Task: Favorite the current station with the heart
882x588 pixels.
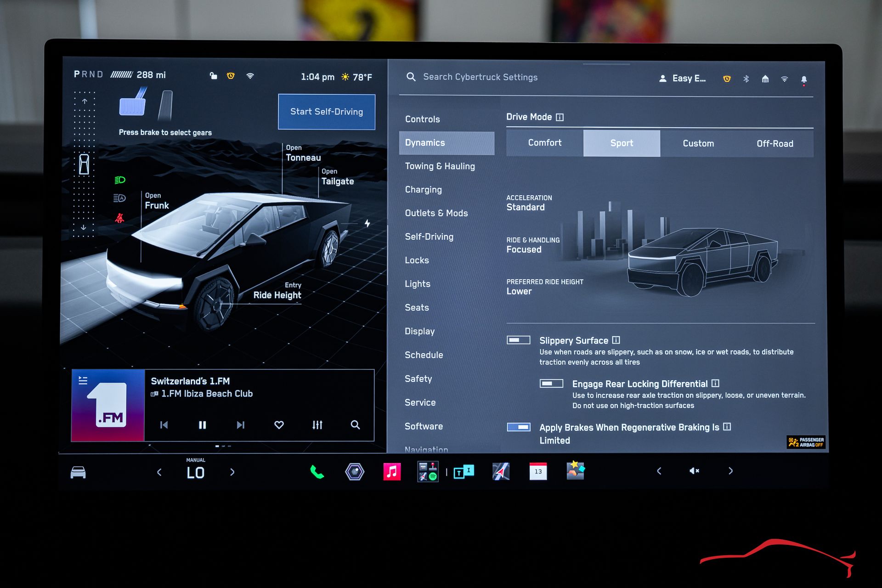Action: click(x=279, y=425)
